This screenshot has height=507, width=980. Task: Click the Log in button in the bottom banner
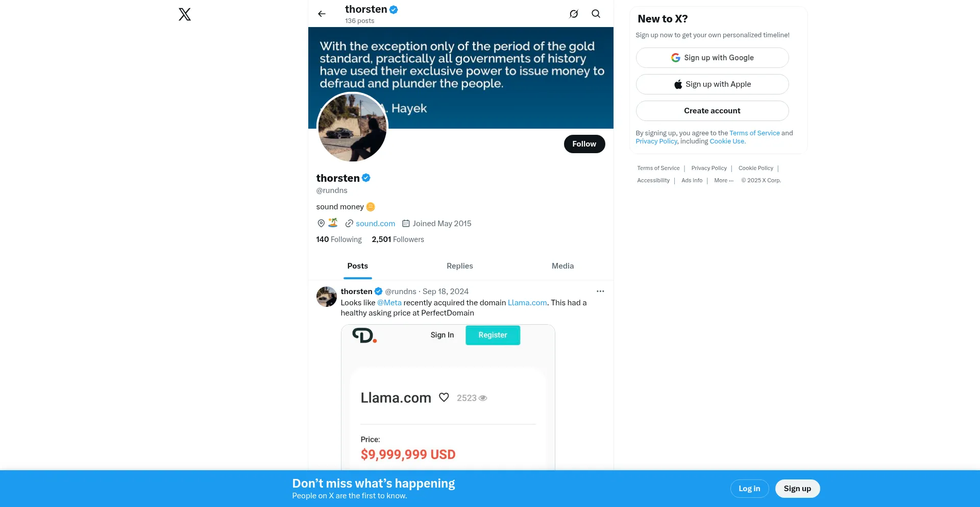(x=749, y=489)
